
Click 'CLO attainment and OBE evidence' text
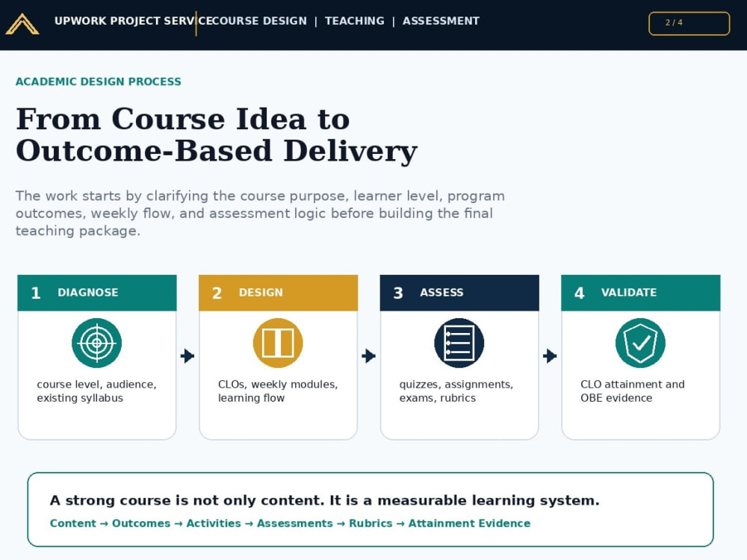[632, 391]
